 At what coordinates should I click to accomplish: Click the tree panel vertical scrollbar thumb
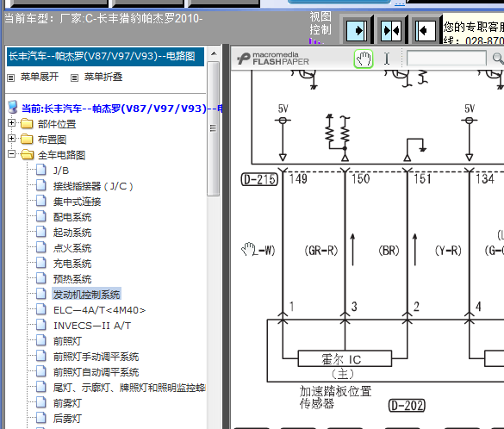coord(214,128)
